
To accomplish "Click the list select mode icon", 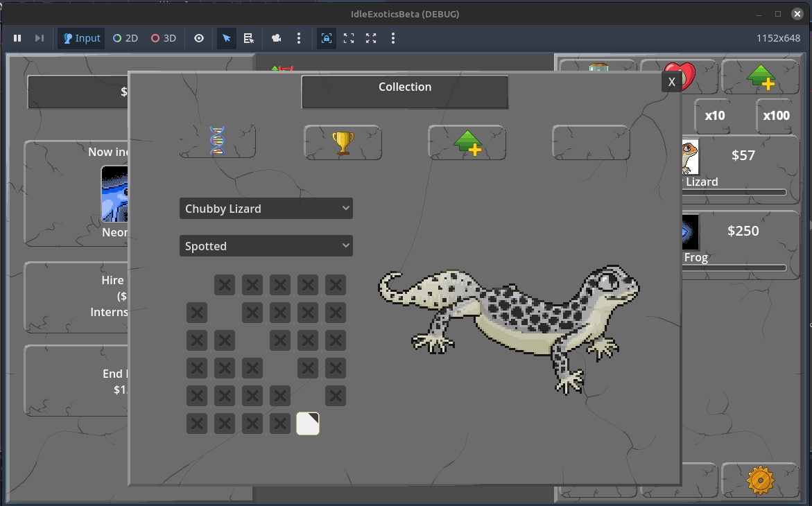I will pyautogui.click(x=249, y=38).
